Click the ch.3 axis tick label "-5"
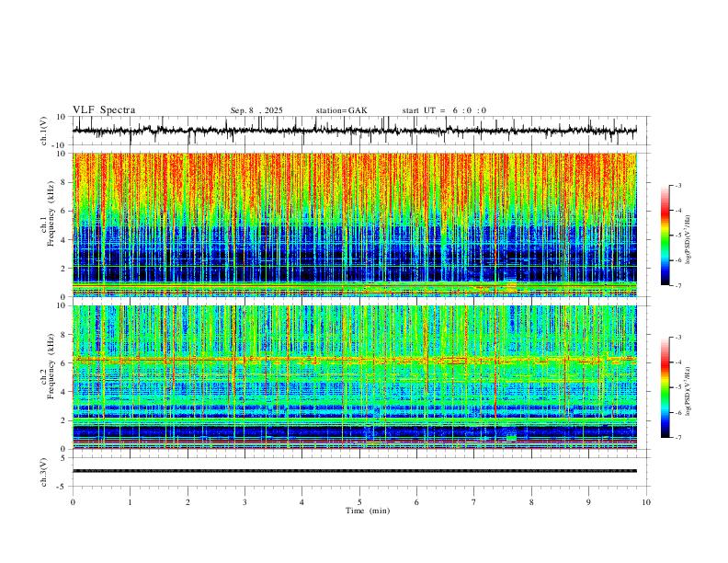Image resolution: width=728 pixels, height=563 pixels. coord(63,487)
